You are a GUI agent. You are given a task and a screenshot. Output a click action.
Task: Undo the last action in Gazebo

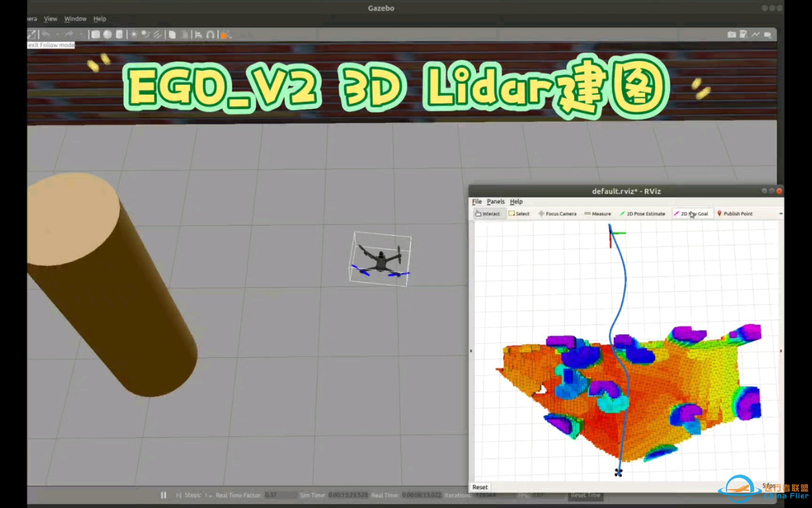pyautogui.click(x=46, y=34)
